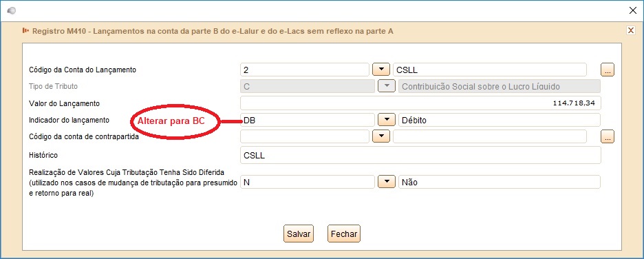Click the Fechar button
The image size is (644, 259).
point(344,234)
